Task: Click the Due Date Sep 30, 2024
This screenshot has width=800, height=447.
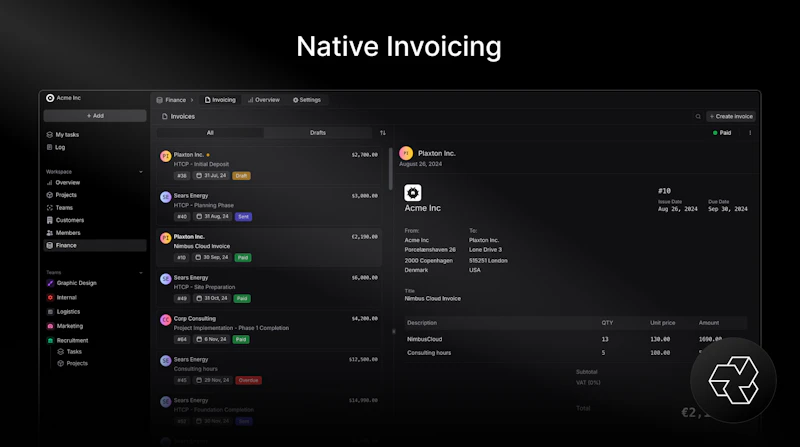Action: click(728, 209)
